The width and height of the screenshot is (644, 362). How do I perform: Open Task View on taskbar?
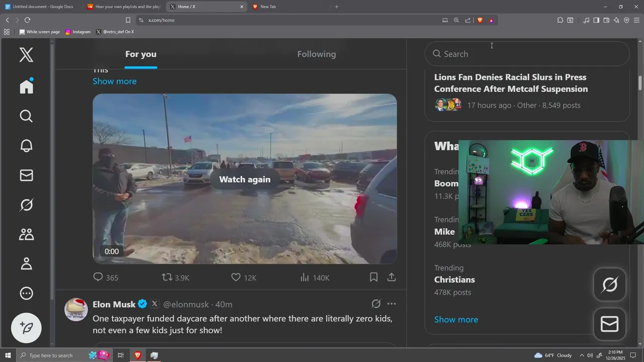(121, 355)
